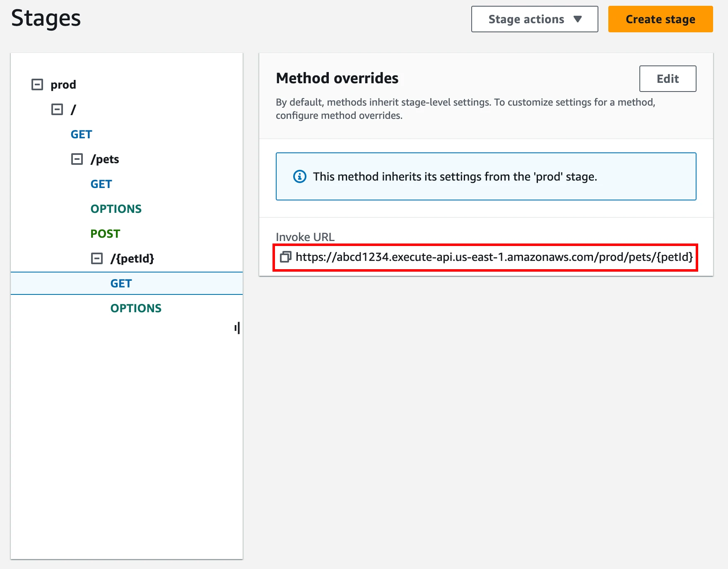Select the /{petId} resource label

133,258
